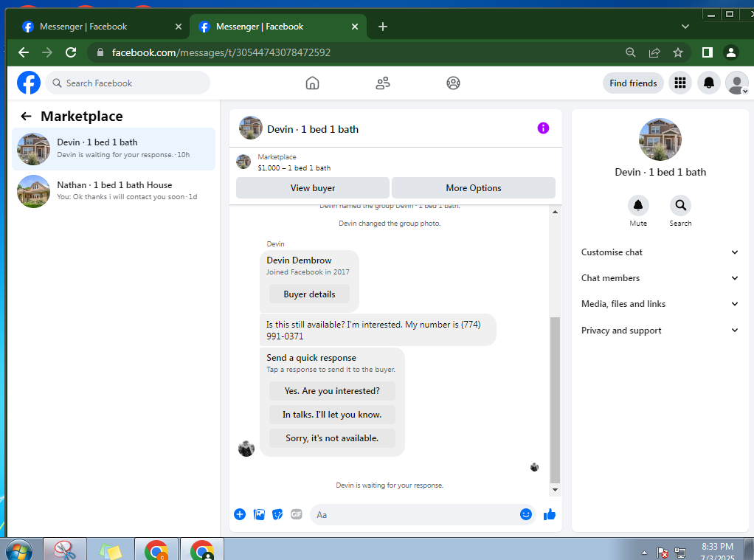Viewport: 754px width, 560px height.
Task: Toggle the browser side panel
Action: point(707,52)
